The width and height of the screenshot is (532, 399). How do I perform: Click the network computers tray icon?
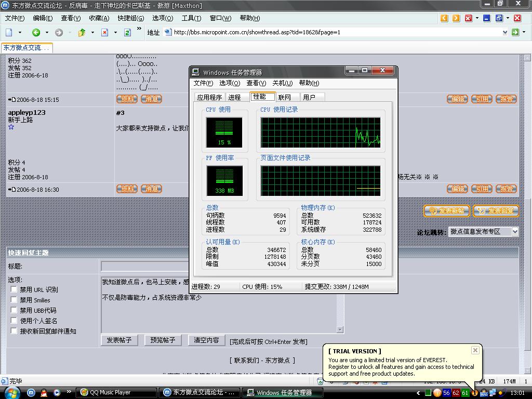tap(493, 393)
